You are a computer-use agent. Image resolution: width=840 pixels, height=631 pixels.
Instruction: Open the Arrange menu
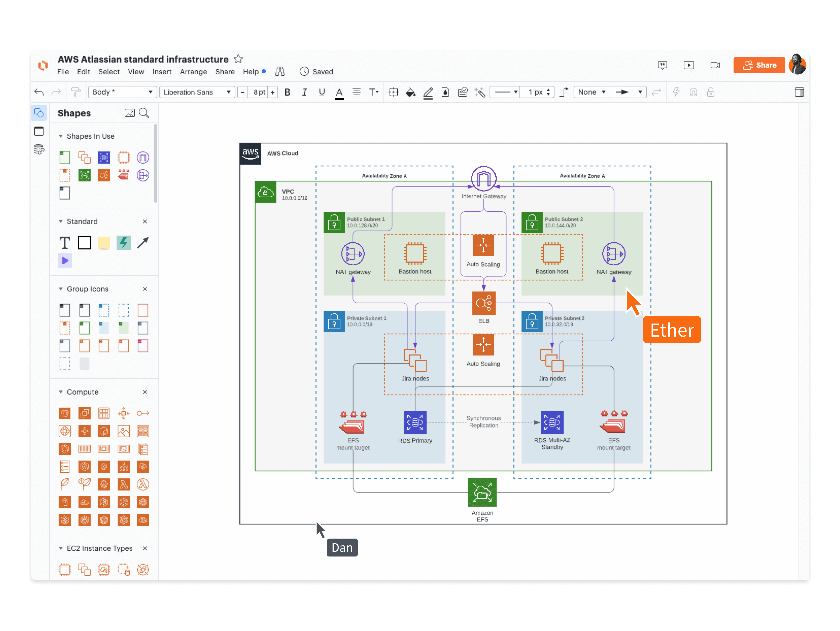point(193,72)
